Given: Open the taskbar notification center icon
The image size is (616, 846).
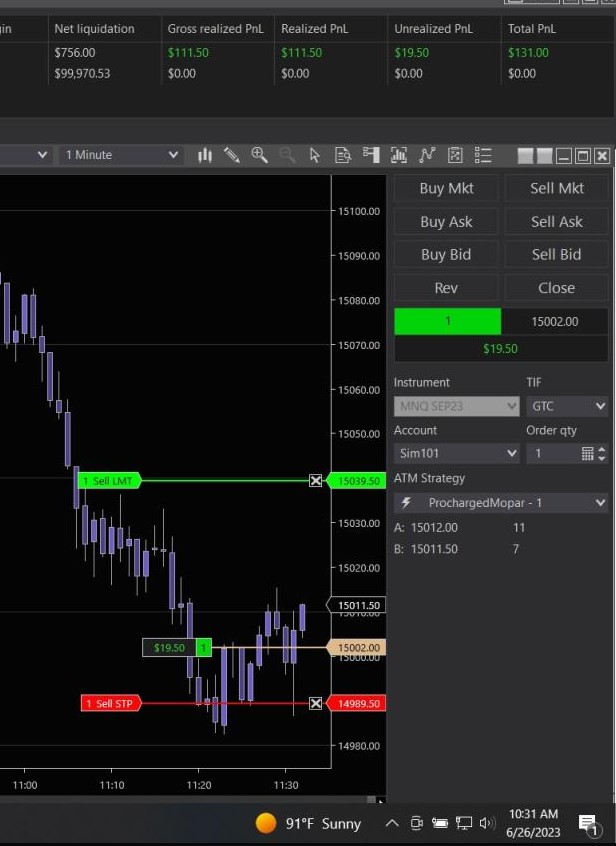Looking at the screenshot, I should coord(588,824).
